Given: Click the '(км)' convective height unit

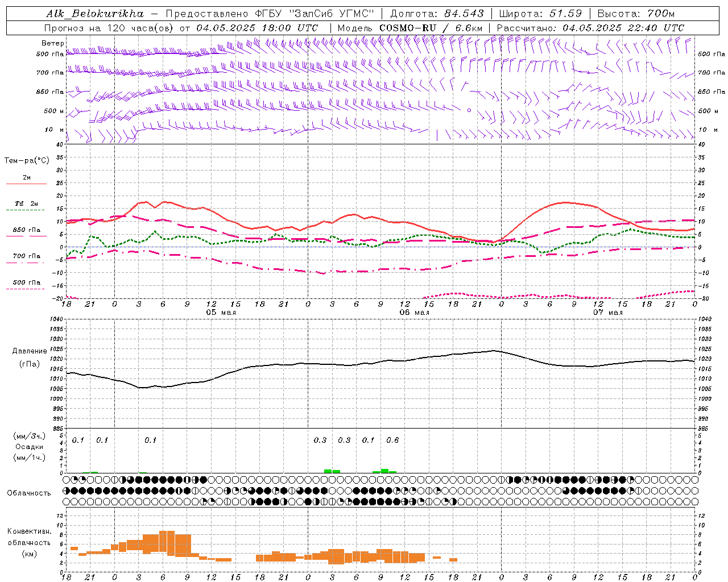Looking at the screenshot, I should (29, 554).
